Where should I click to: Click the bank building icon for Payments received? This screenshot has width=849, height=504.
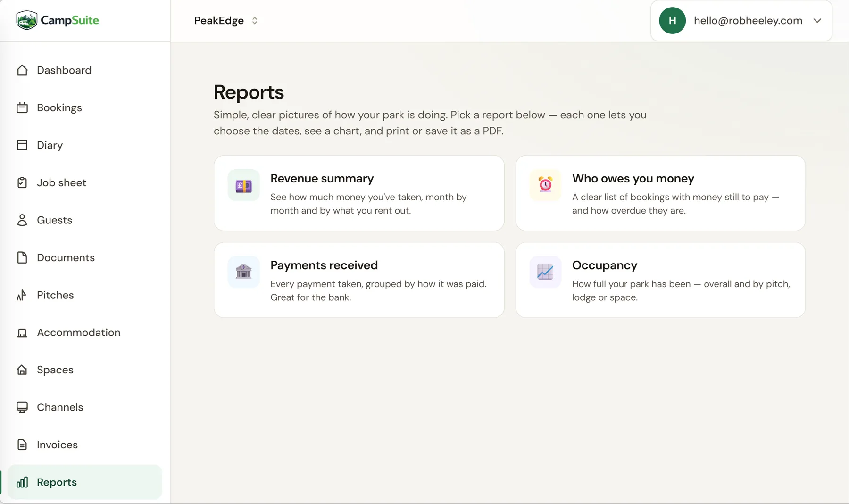[244, 272]
